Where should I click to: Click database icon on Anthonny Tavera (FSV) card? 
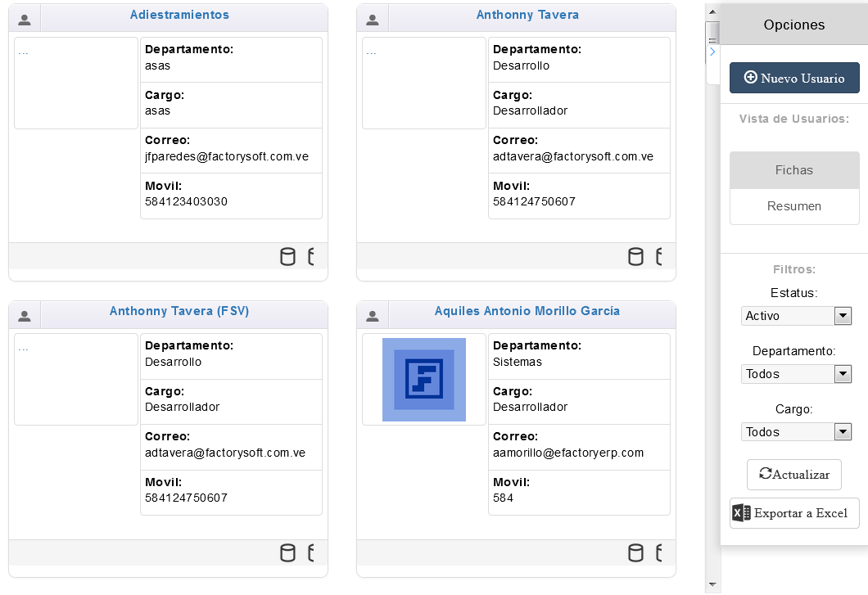(287, 553)
